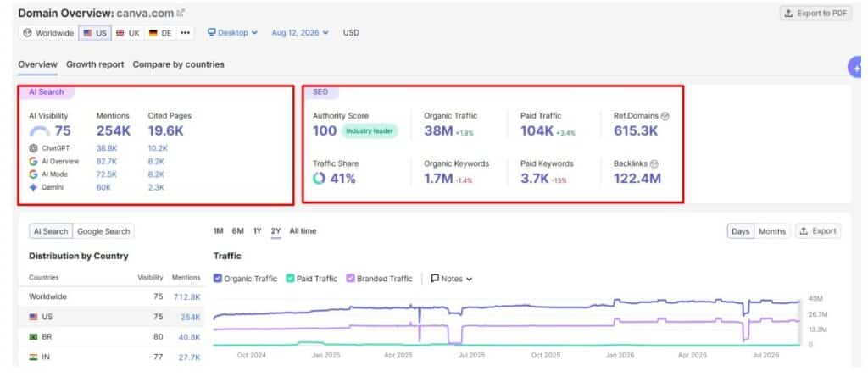Click India flag icon in IN row

(33, 357)
